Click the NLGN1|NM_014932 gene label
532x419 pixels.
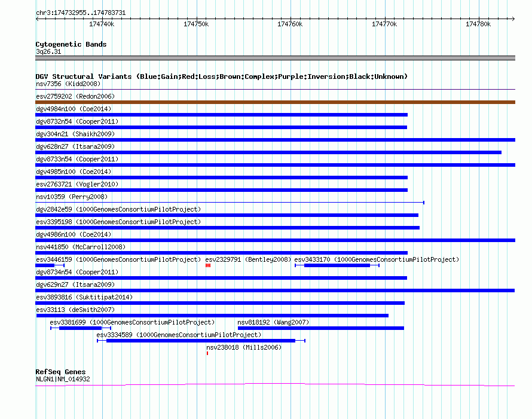click(x=63, y=380)
